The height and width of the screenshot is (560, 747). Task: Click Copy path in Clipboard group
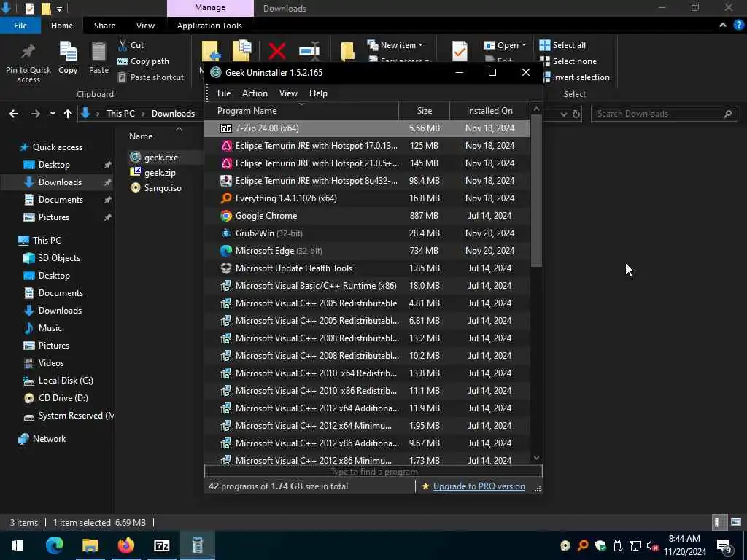click(143, 61)
